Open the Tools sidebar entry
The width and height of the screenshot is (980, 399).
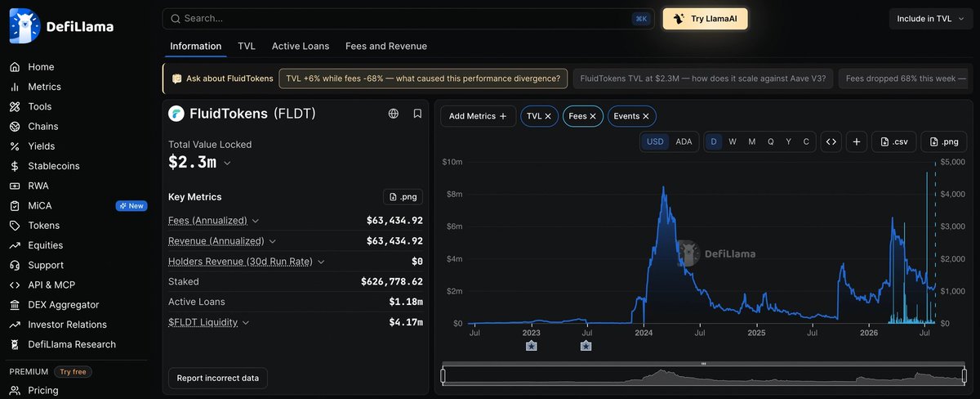[x=39, y=106]
